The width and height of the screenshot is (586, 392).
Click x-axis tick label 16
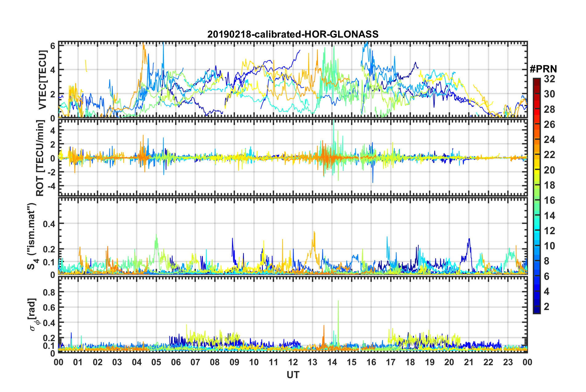click(x=371, y=362)
